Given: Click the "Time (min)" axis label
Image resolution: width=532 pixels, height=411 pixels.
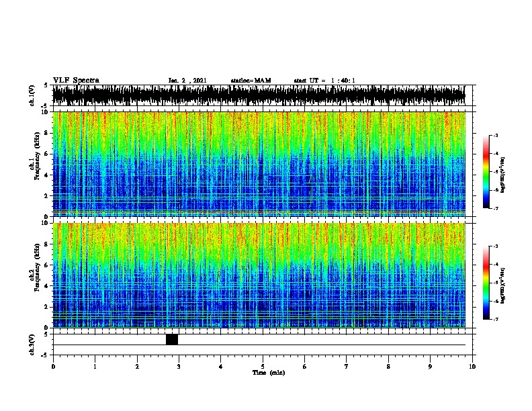Looking at the screenshot, I should point(269,373).
